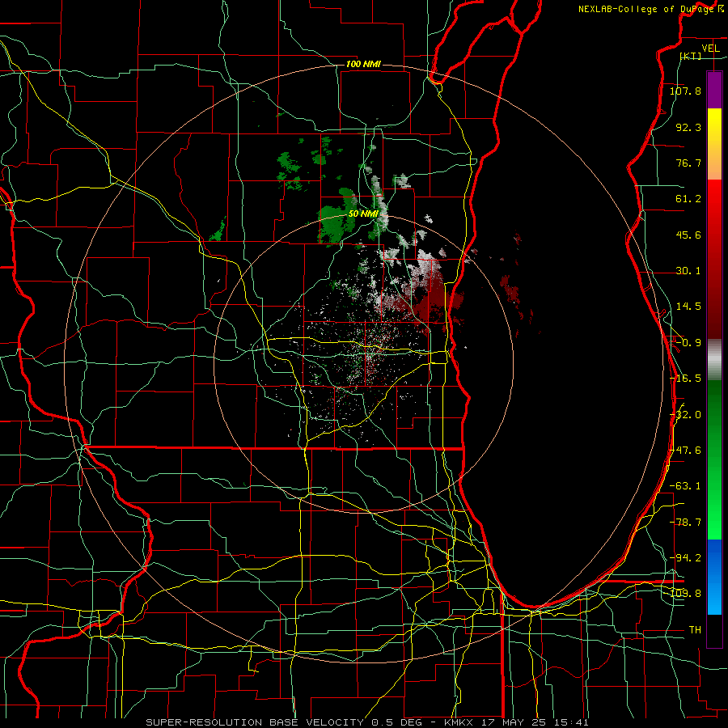Click the 50 NMI range ring label

(363, 214)
